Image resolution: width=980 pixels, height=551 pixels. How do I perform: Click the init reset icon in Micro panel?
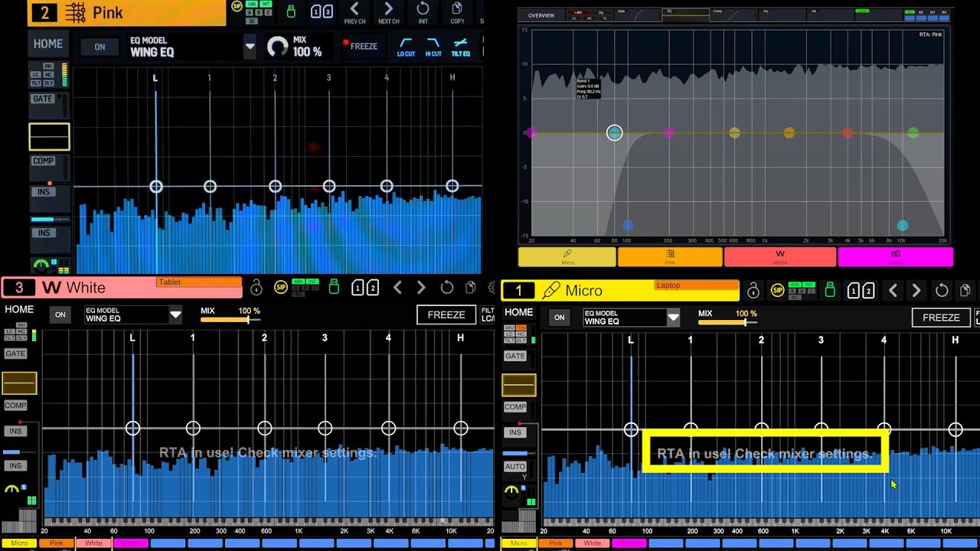942,291
